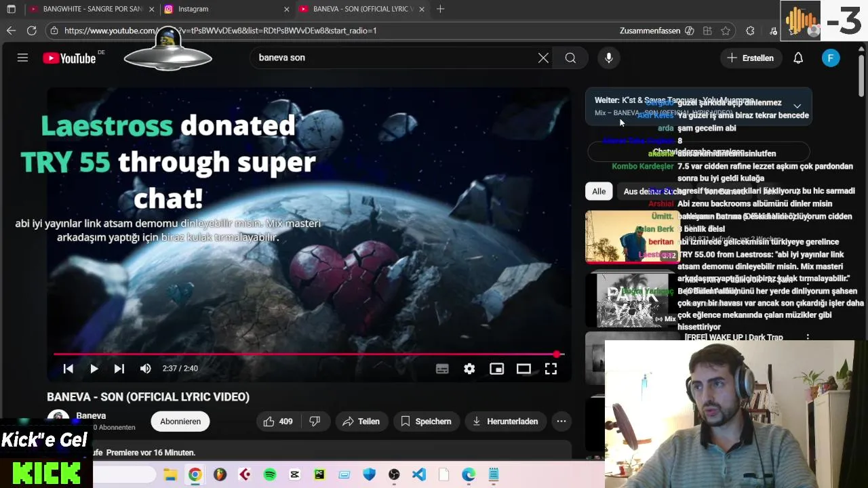Open options for FREE WAKE UP Dark Trap

pos(808,337)
